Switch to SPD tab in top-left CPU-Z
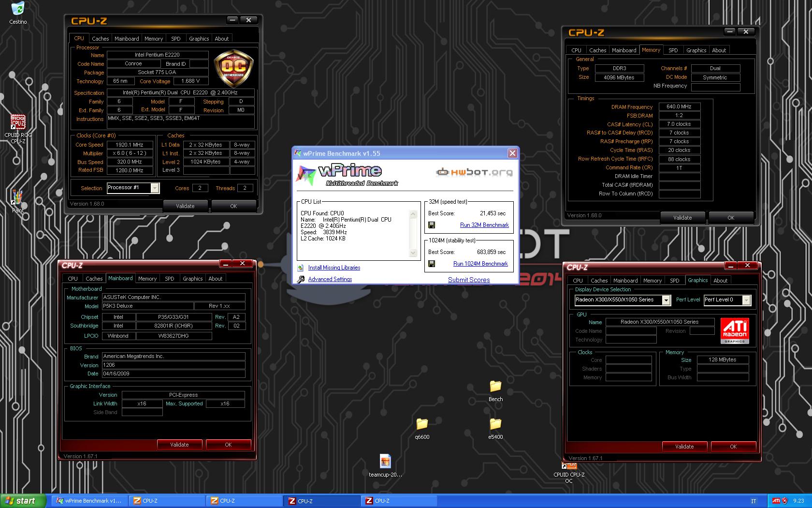 coord(176,39)
